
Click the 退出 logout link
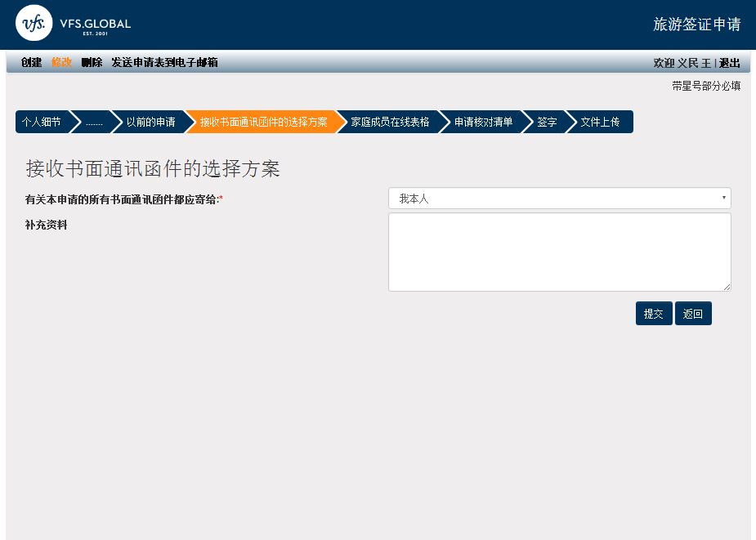(729, 64)
